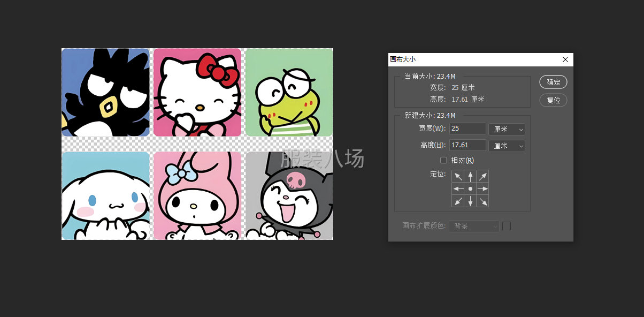Click the Kuromi image tile

[289, 195]
